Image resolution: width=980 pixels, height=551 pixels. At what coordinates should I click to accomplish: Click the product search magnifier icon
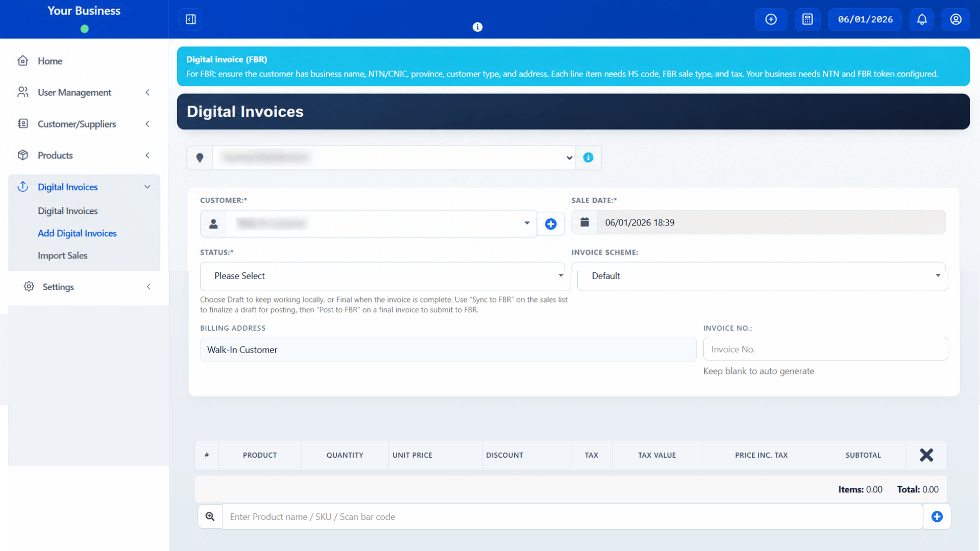210,516
